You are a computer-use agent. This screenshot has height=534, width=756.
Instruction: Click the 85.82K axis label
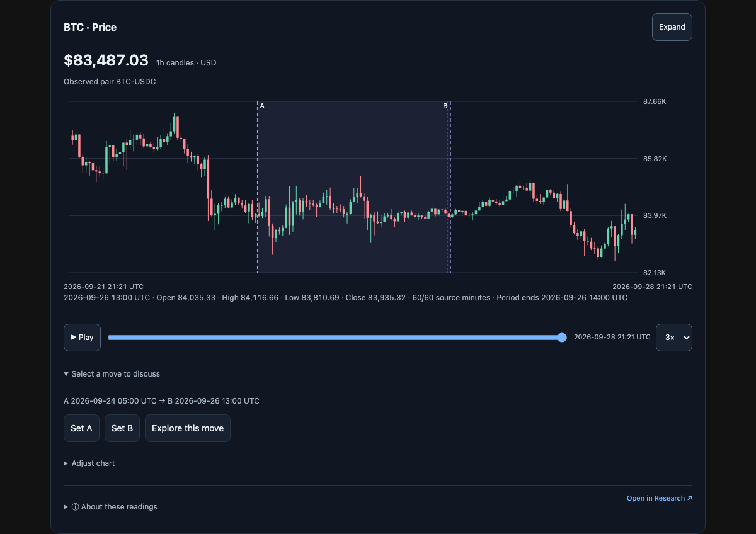coord(655,159)
